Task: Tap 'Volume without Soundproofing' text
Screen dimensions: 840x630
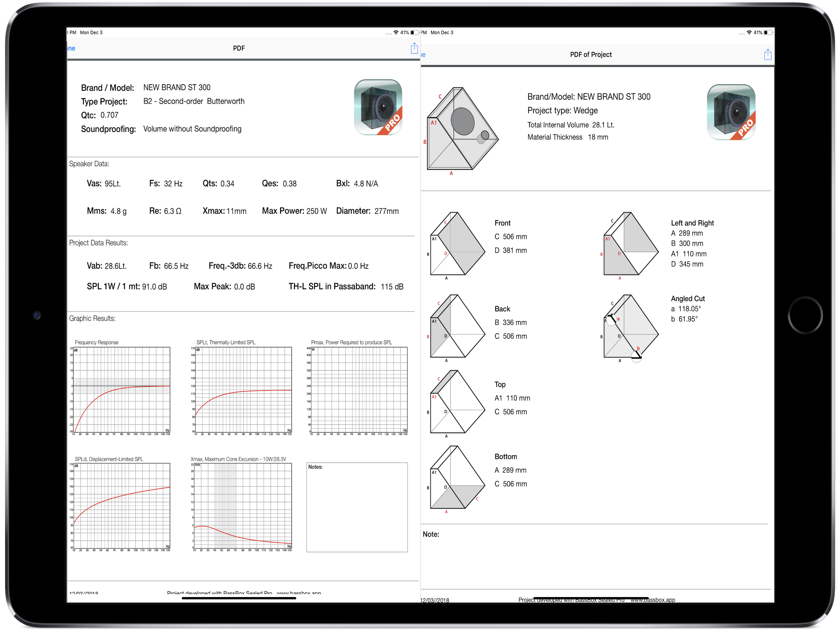Action: click(192, 129)
